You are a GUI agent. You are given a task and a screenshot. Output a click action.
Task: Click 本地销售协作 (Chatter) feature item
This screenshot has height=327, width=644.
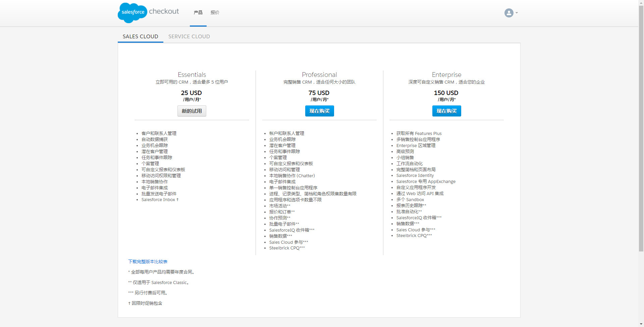[x=292, y=176]
